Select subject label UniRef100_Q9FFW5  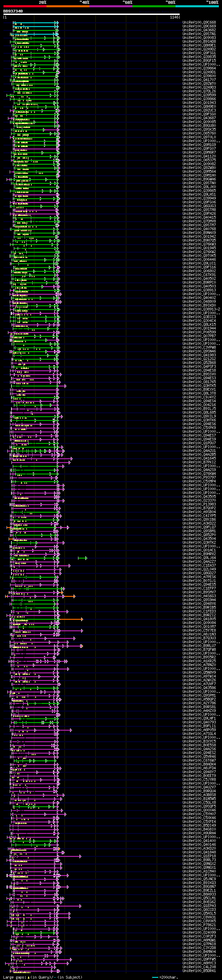[x=199, y=959]
